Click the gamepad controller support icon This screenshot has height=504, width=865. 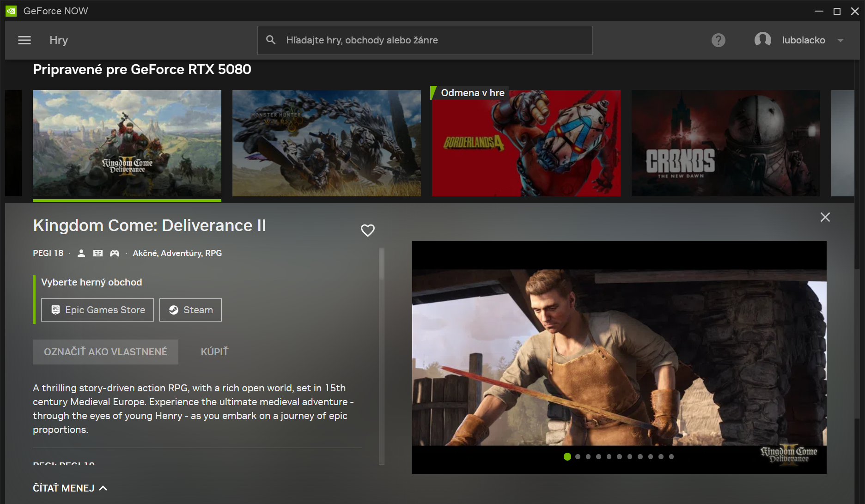click(114, 253)
